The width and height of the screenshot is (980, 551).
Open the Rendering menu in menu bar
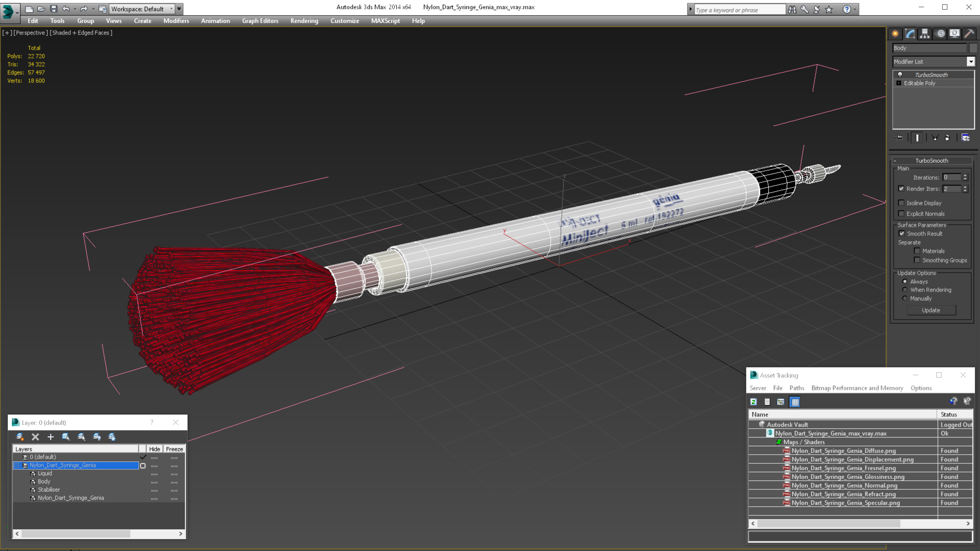point(304,21)
